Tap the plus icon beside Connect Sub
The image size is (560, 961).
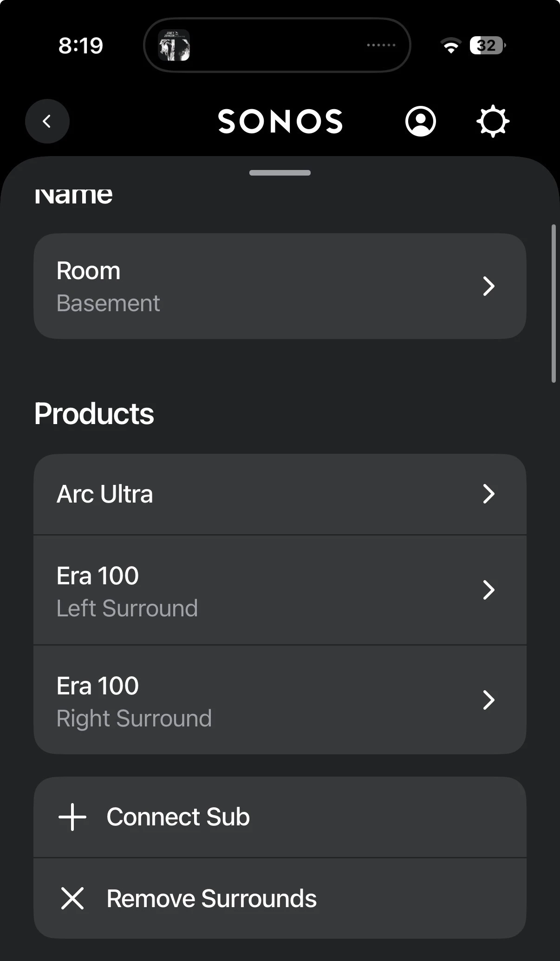point(72,817)
